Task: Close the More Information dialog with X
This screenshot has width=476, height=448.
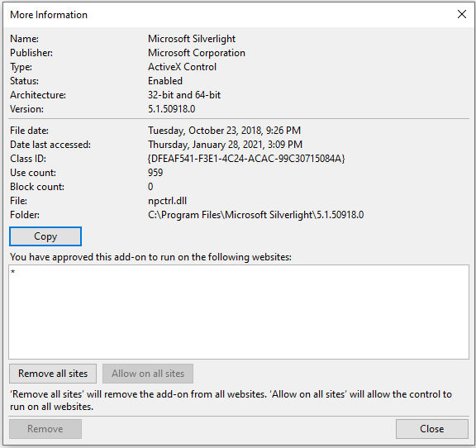Action: click(462, 14)
